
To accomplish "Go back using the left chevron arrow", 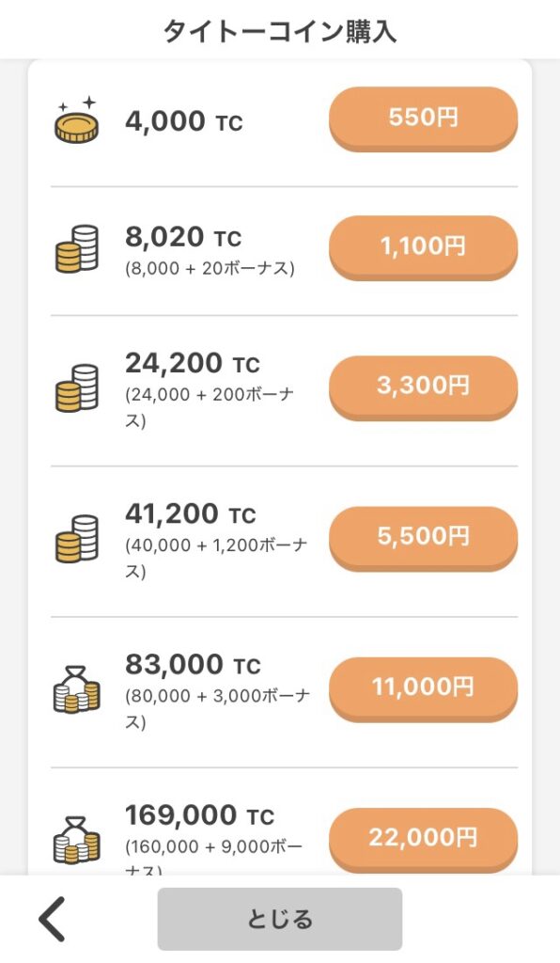I will pos(52,920).
